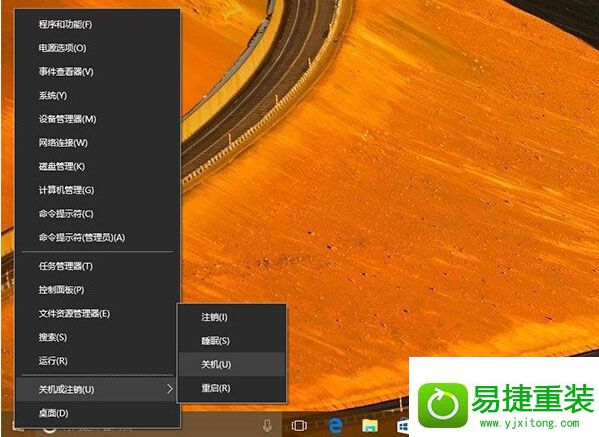Open 控制面板(P)

[97, 290]
